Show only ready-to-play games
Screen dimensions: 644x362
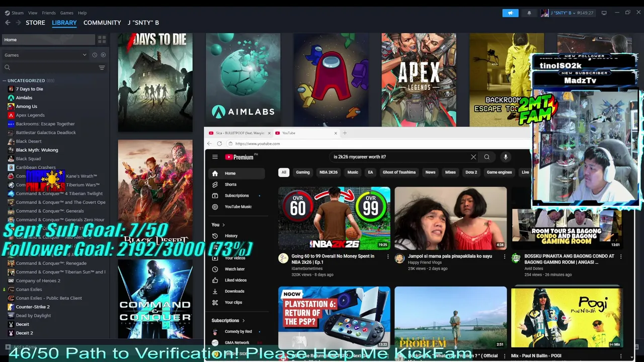tap(103, 55)
